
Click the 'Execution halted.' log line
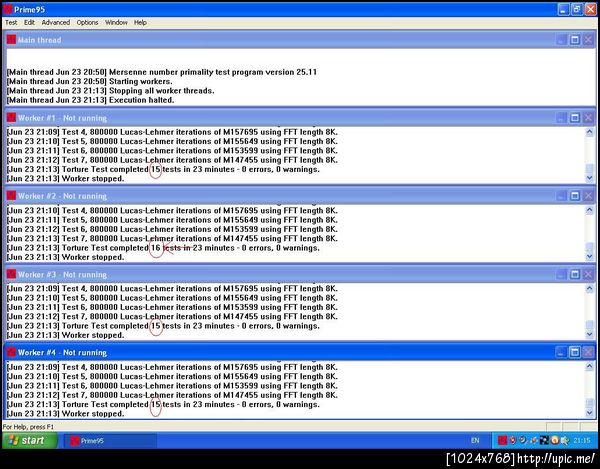click(x=91, y=100)
